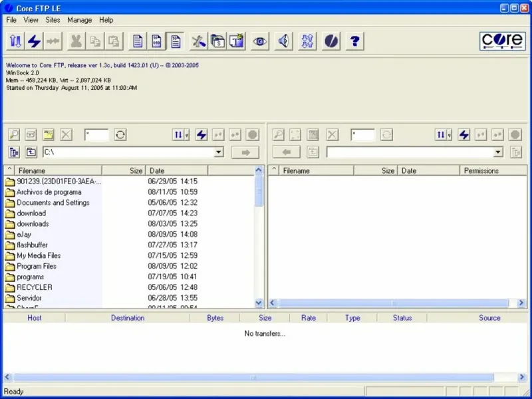Open help with the question mark icon
532x399 pixels.
tap(355, 41)
